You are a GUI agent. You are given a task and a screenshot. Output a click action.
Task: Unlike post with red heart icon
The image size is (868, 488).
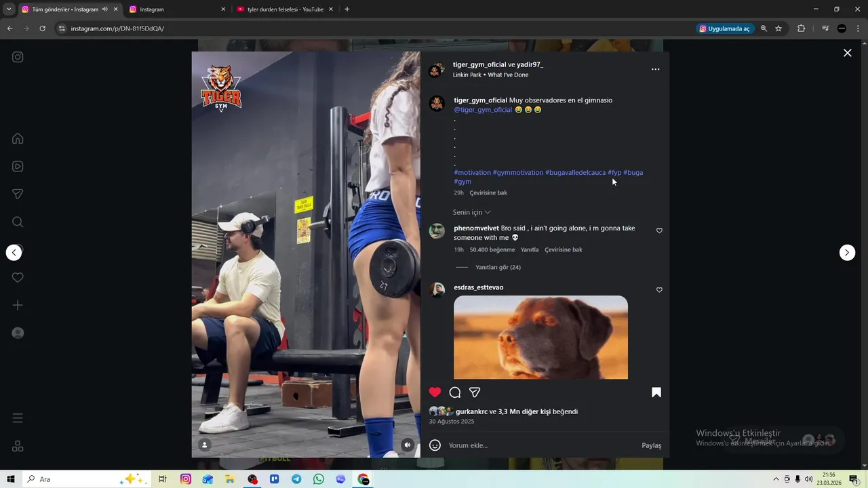click(435, 392)
